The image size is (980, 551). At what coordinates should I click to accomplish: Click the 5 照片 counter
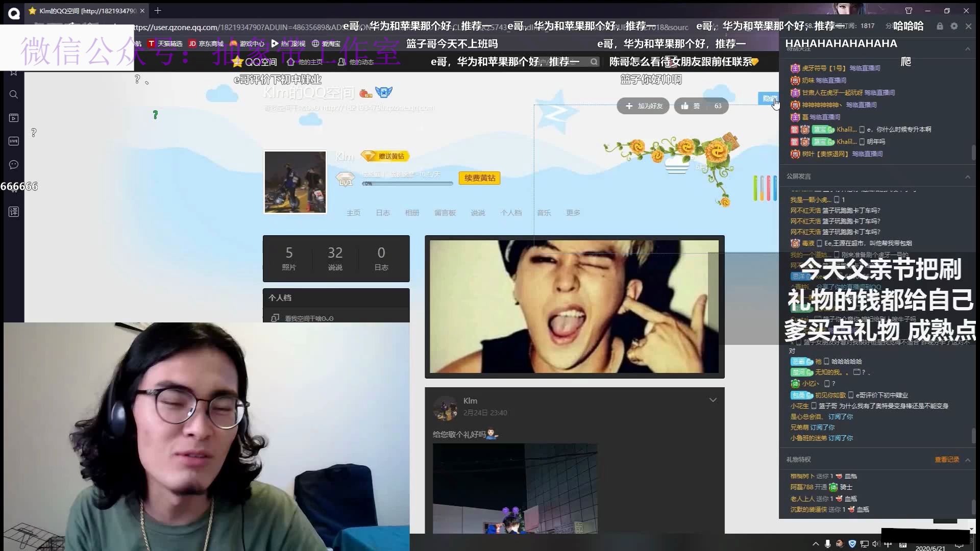[x=289, y=258]
